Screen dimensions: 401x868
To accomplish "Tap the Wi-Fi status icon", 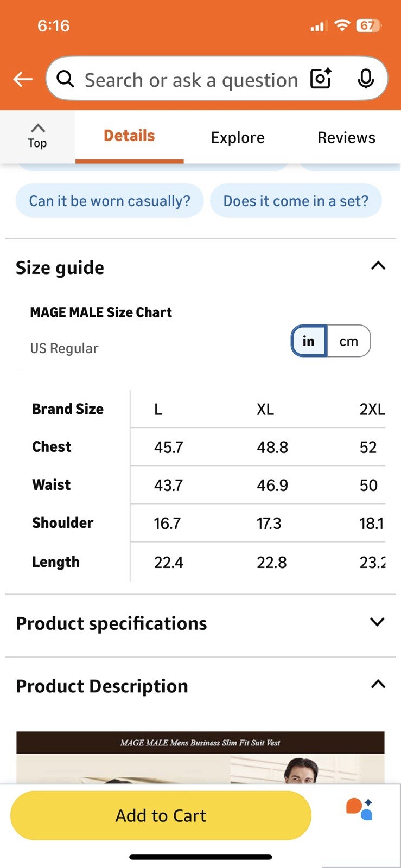I will (x=342, y=25).
